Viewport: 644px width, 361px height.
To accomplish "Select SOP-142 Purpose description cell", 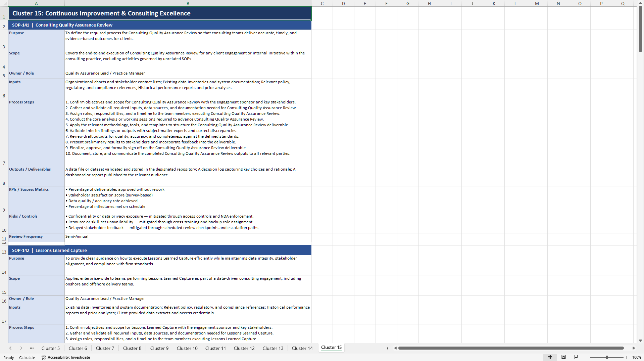I will [188, 265].
